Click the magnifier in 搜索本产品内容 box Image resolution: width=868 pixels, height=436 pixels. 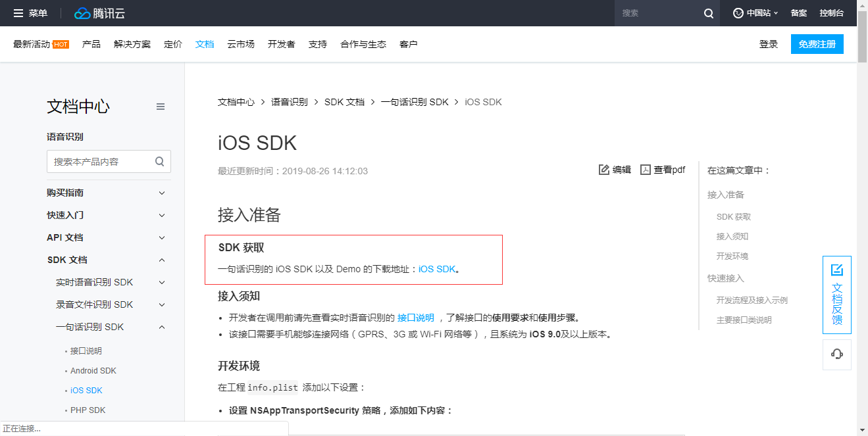point(160,161)
